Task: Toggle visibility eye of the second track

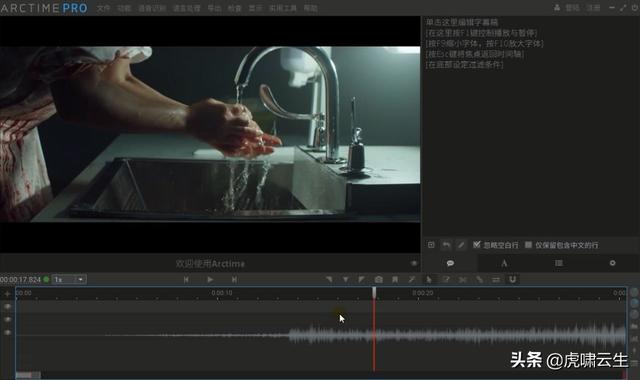Action: (x=7, y=319)
